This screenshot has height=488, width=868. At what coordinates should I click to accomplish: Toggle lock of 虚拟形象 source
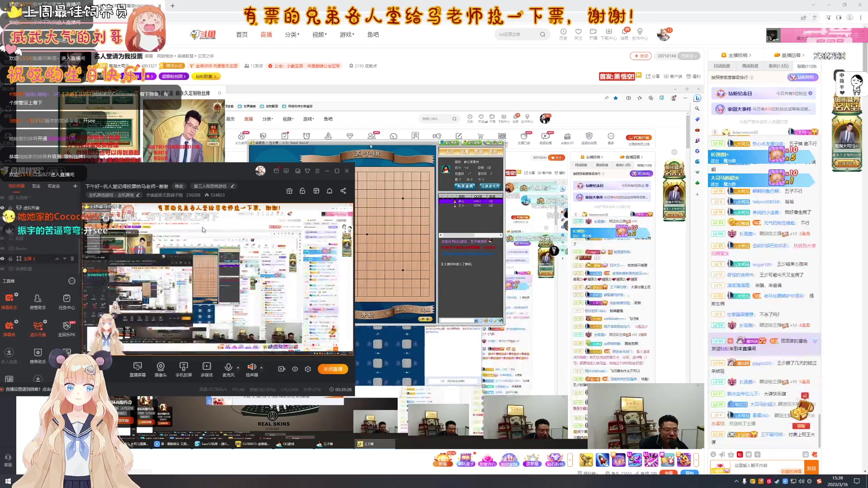tap(9, 208)
